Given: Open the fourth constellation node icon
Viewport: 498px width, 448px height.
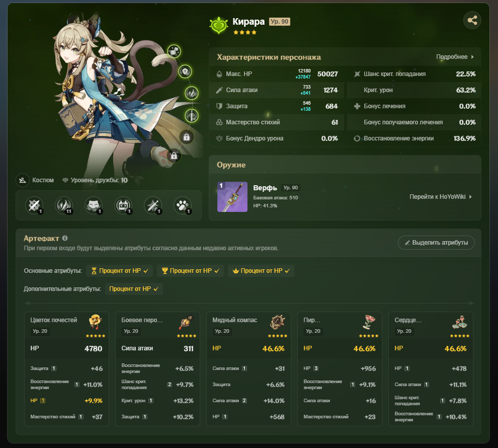Looking at the screenshot, I should (192, 116).
